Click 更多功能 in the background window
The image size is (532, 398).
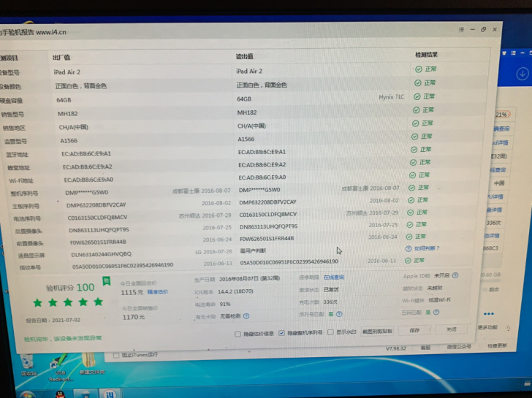(487, 327)
